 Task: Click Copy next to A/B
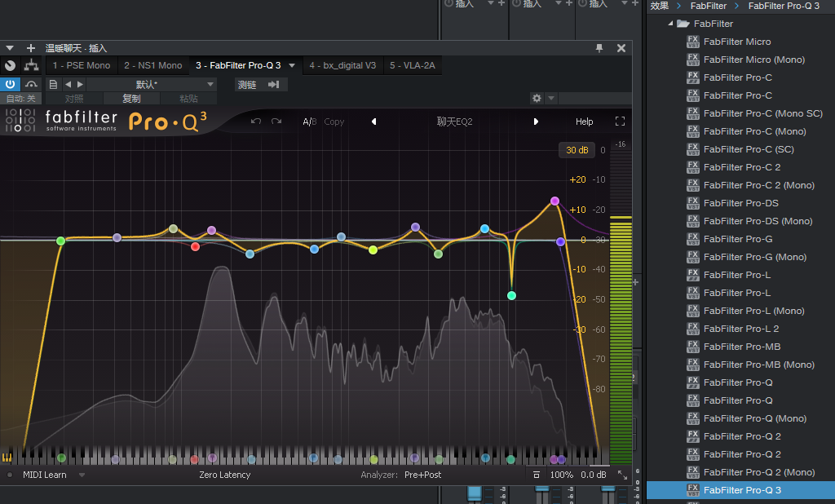334,122
